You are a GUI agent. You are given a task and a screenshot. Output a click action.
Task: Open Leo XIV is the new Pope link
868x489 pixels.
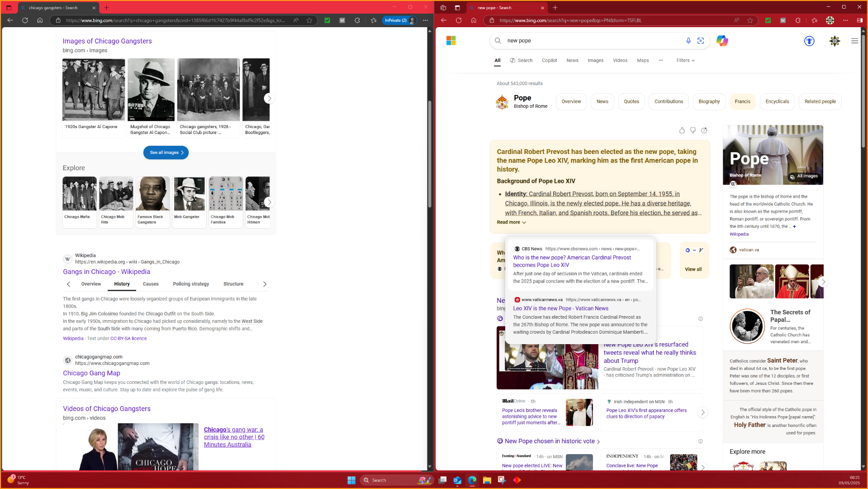[x=560, y=308]
